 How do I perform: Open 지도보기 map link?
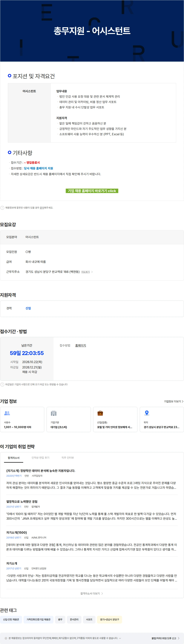tap(85, 272)
